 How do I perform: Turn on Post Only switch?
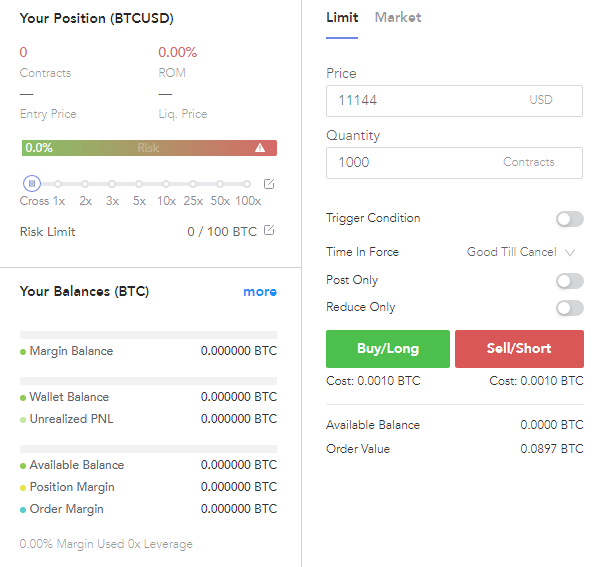(x=569, y=281)
